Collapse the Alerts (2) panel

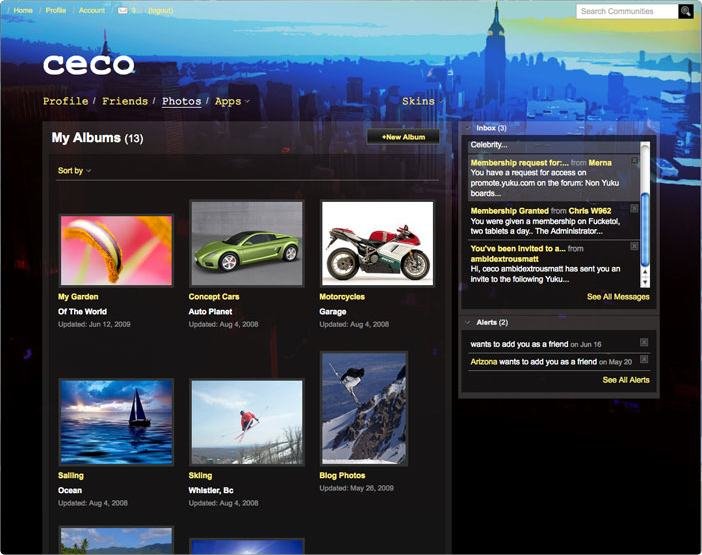[x=468, y=322]
